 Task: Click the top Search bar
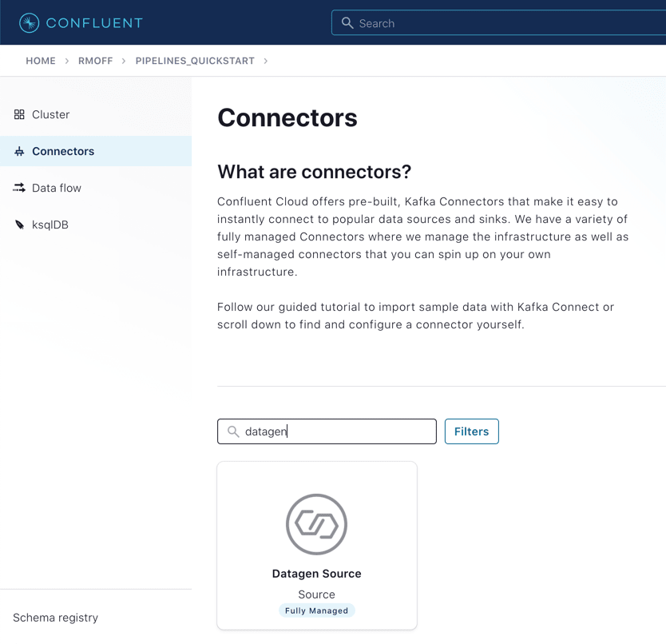(x=498, y=23)
